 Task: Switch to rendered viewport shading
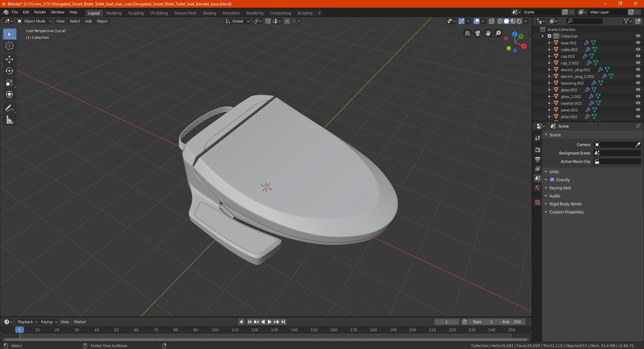519,21
